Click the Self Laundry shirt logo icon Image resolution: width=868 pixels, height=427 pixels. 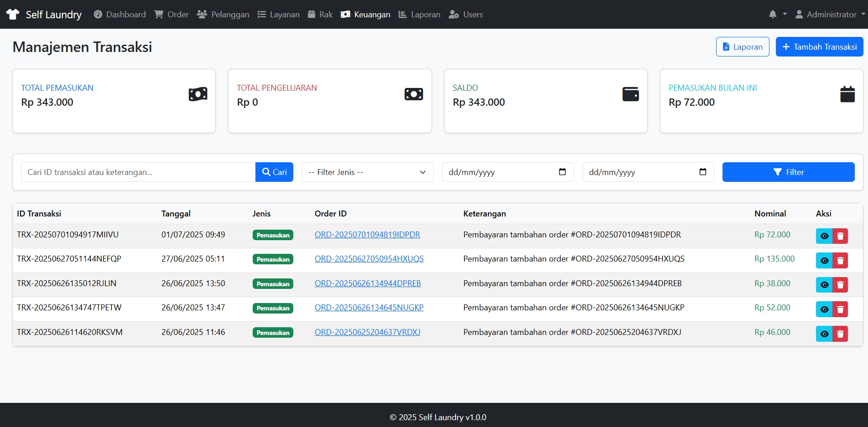(x=13, y=14)
